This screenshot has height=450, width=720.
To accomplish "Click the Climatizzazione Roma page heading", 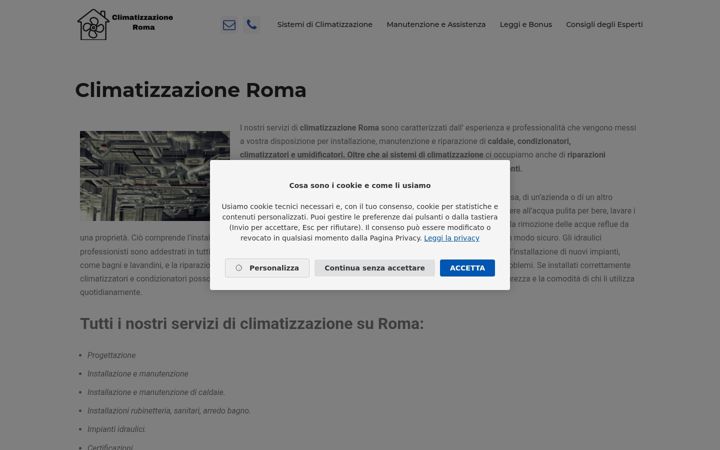I will point(191,90).
